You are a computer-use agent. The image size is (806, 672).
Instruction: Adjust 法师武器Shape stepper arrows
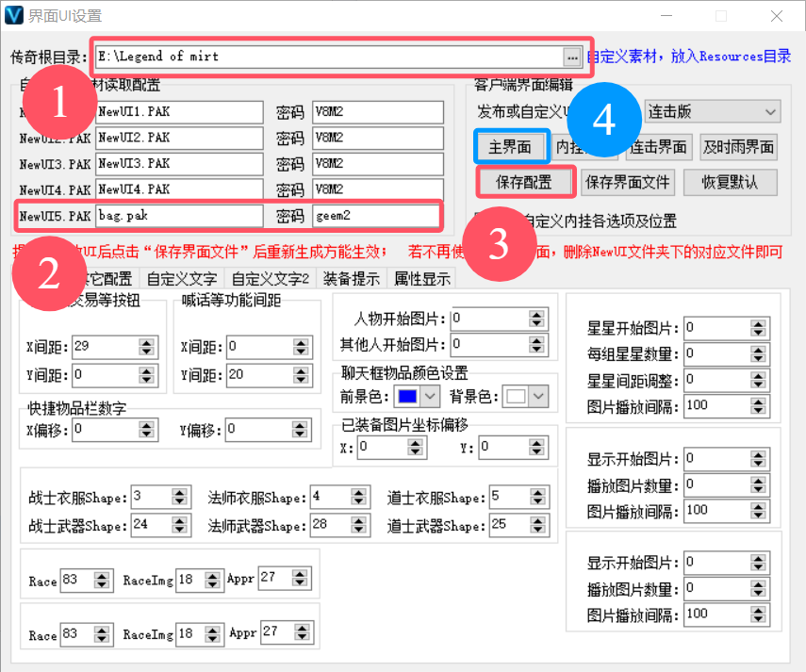tap(359, 525)
